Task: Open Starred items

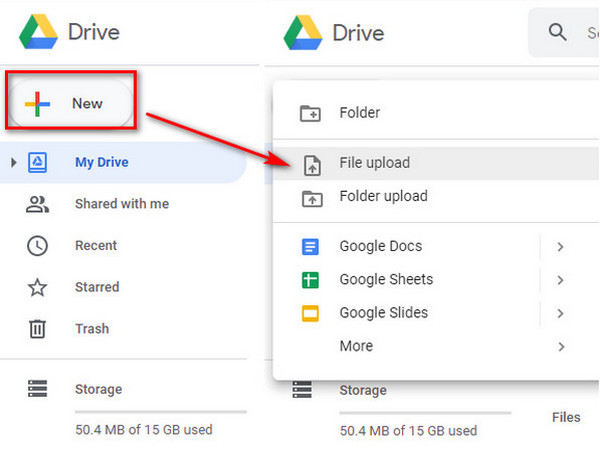Action: click(97, 287)
